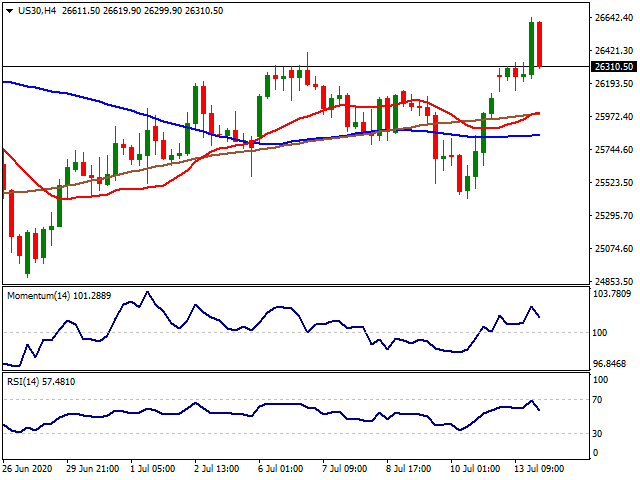Click the time axis label 29 Jun 21:00
Viewport: 640px width, 480px height.
pos(92,469)
